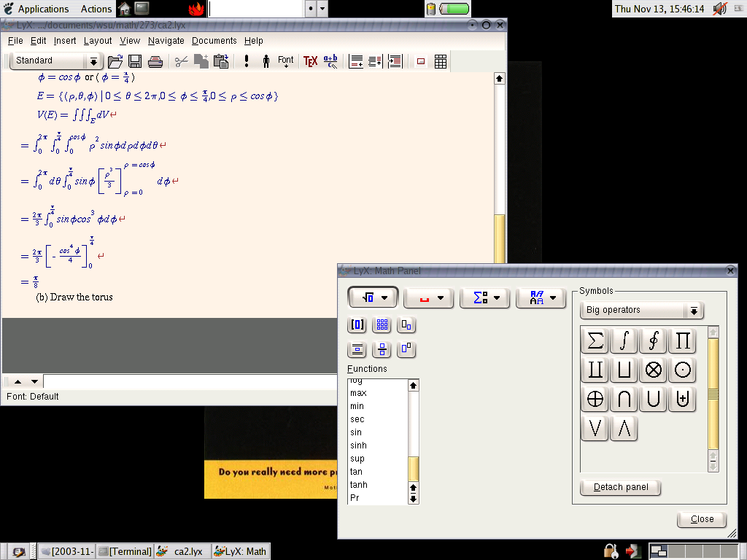Open the Navigate menu
The height and width of the screenshot is (560, 747).
(166, 41)
